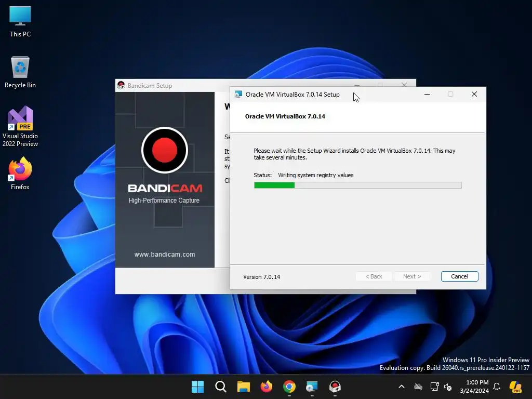Open taskbar Search
Viewport: 532px width, 399px height.
220,387
